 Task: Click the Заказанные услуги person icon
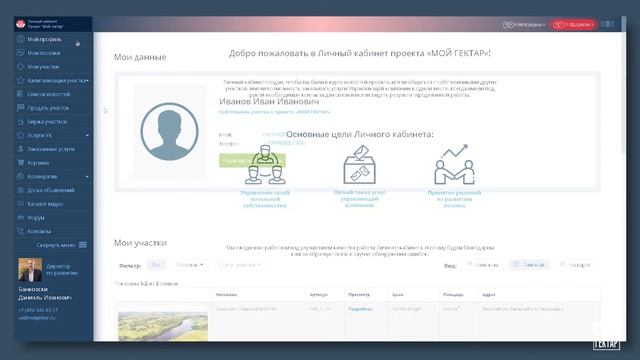(x=20, y=149)
